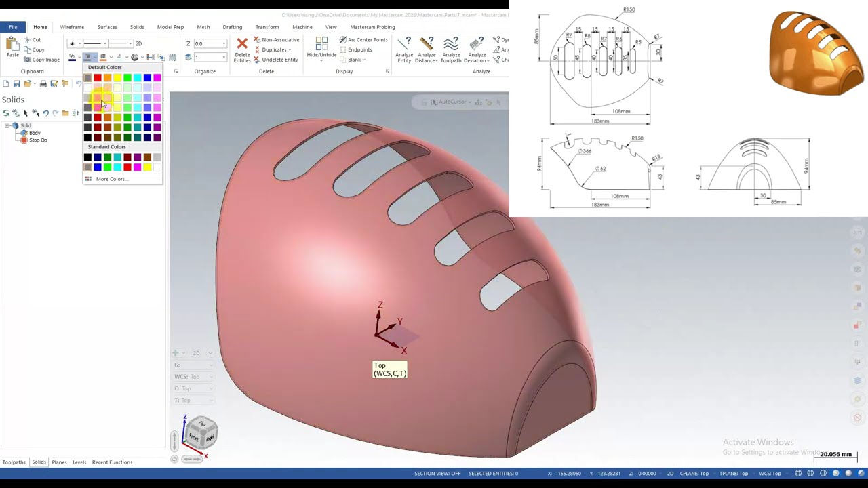Collapse the Solid tree node
This screenshot has height=488, width=868.
coord(7,125)
